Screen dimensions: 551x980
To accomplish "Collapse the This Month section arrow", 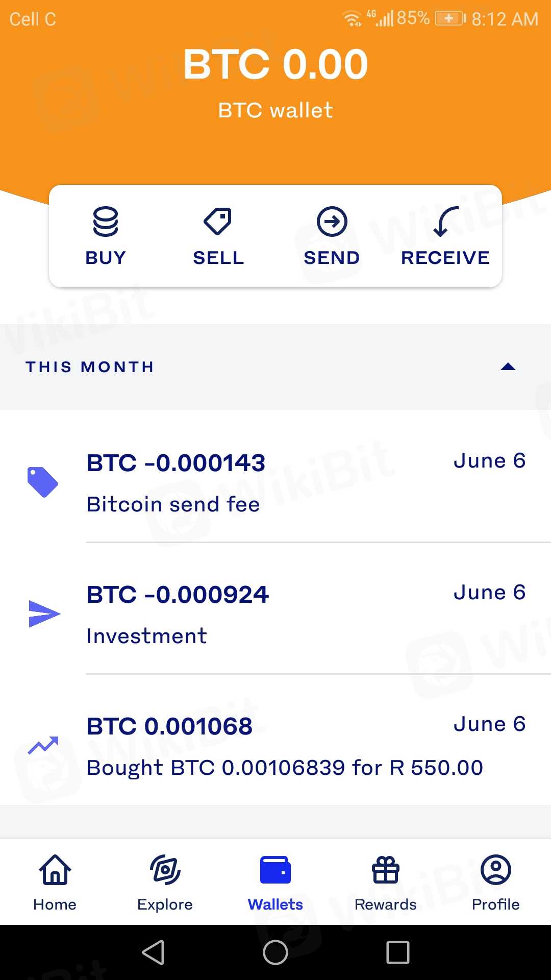I will click(x=508, y=367).
